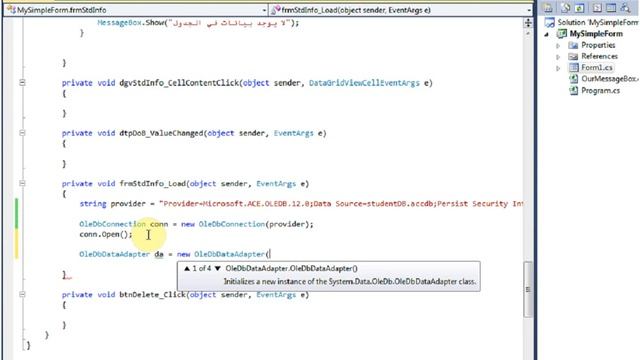Click the editor vertical scrollbar thumb
Image resolution: width=640 pixels, height=360 pixels.
tap(528, 289)
